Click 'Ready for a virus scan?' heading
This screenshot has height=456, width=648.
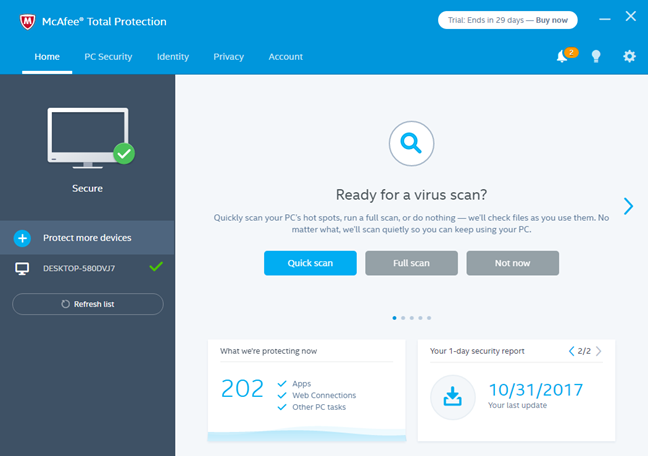[412, 194]
